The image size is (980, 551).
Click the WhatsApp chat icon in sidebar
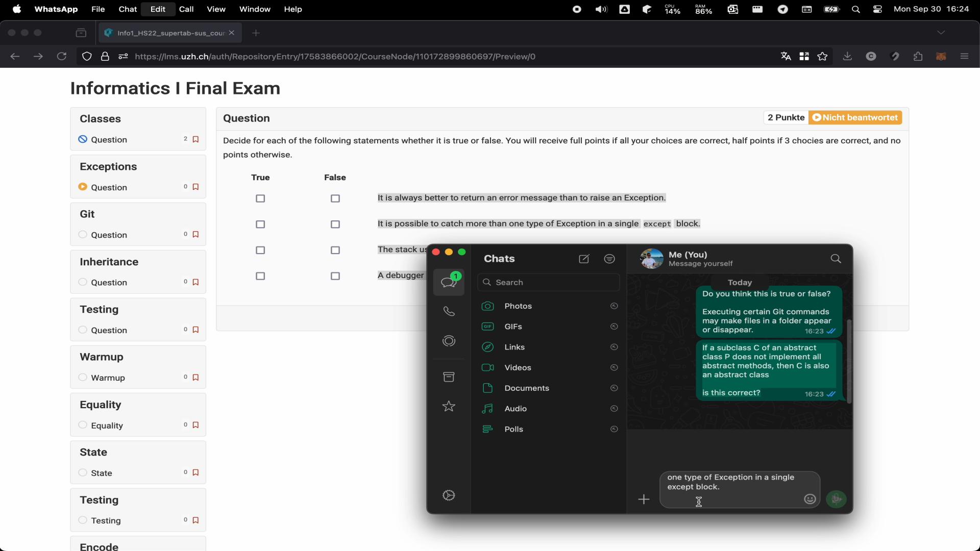point(449,281)
